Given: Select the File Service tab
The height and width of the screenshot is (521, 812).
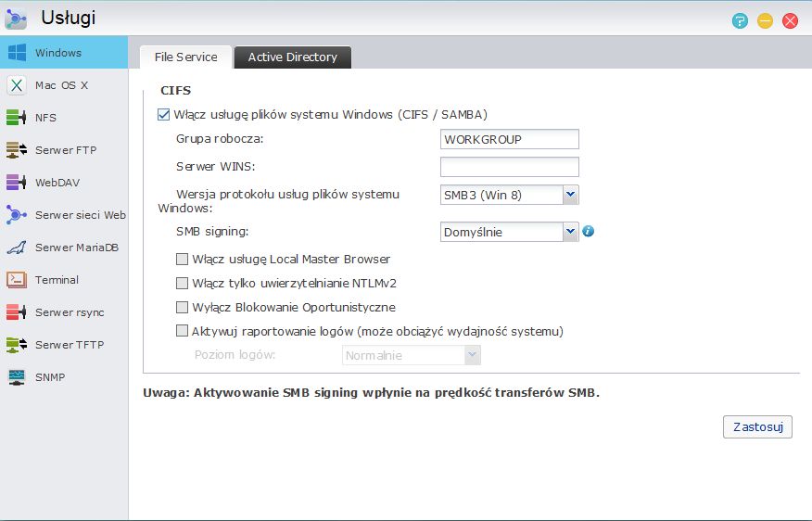Looking at the screenshot, I should [x=186, y=57].
